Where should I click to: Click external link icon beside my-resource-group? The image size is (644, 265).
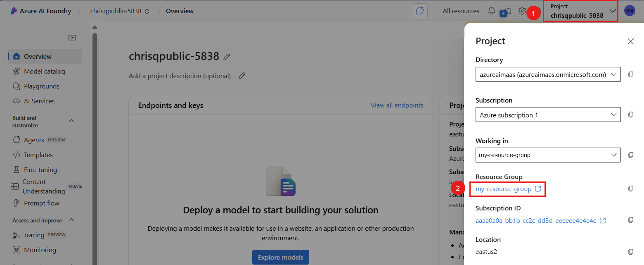538,189
